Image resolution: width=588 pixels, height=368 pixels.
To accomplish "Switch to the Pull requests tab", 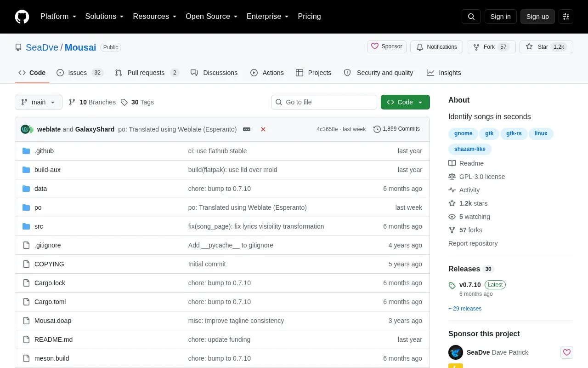I will [147, 73].
